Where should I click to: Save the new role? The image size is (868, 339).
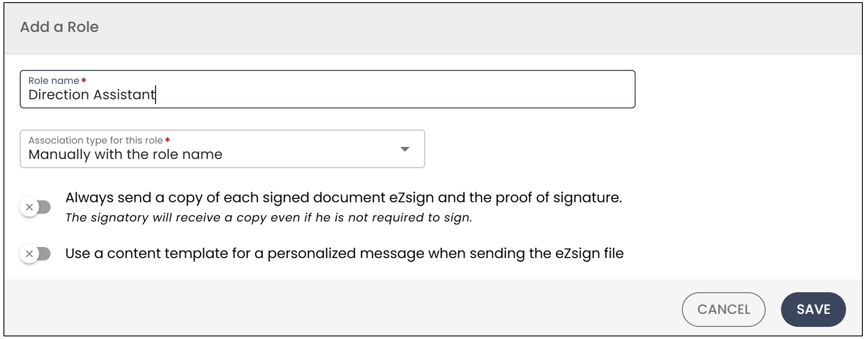point(813,310)
